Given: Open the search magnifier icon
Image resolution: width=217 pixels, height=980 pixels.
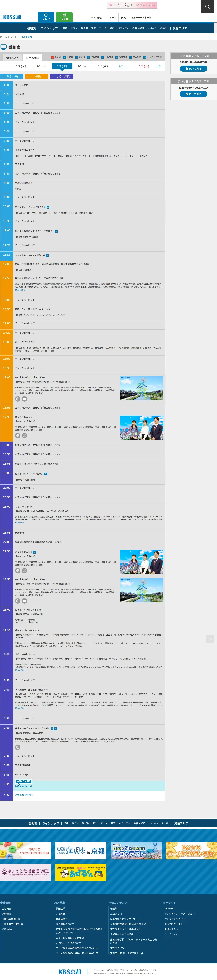Looking at the screenshot, I should [207, 7].
